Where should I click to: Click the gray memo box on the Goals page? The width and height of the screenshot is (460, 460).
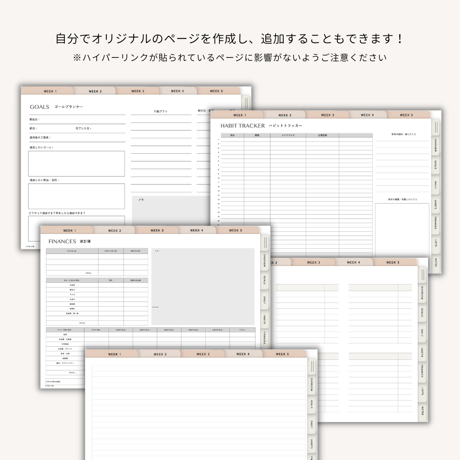click(171, 210)
